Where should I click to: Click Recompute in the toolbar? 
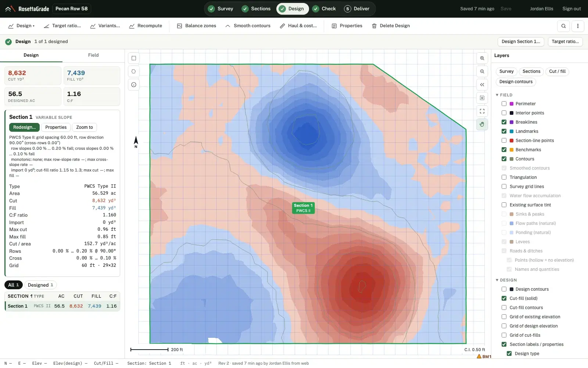tap(146, 26)
